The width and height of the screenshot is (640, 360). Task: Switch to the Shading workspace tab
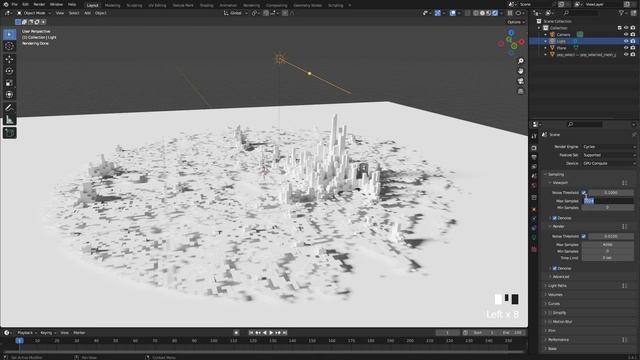[207, 5]
